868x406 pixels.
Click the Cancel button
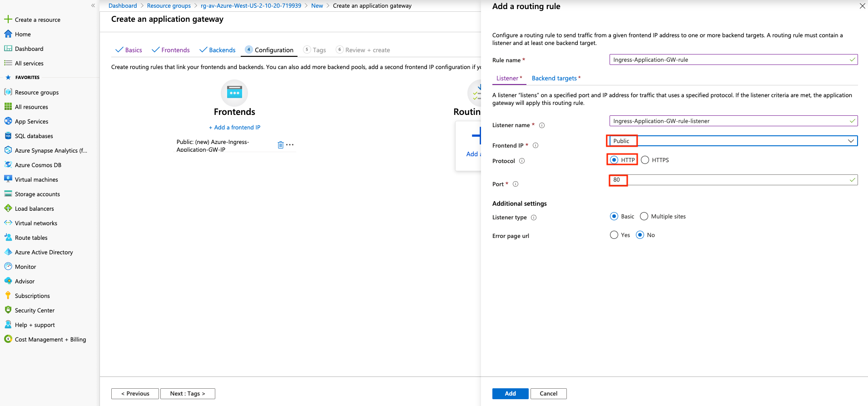pos(548,394)
